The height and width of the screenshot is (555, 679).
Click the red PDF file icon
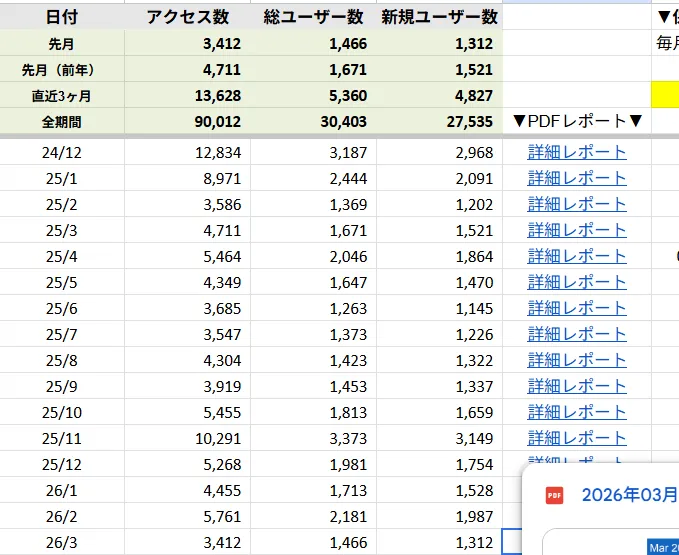(x=553, y=495)
